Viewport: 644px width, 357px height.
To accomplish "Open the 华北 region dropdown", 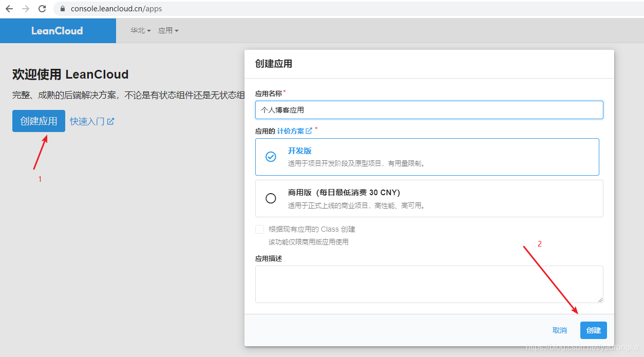I will click(140, 31).
